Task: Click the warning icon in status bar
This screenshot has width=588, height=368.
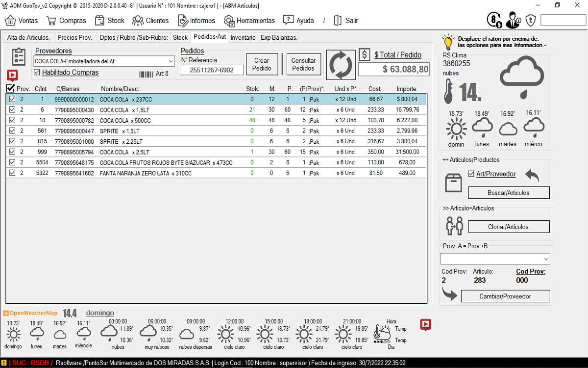Action: [3, 363]
